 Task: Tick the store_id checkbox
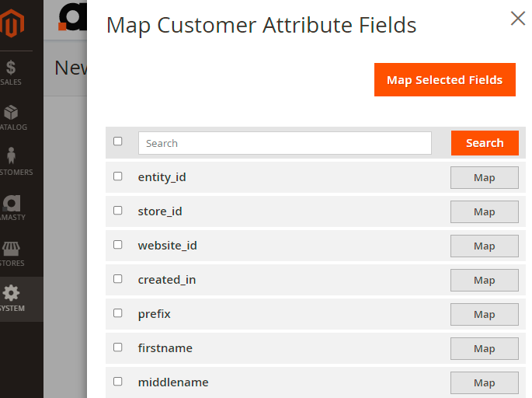[x=118, y=211]
